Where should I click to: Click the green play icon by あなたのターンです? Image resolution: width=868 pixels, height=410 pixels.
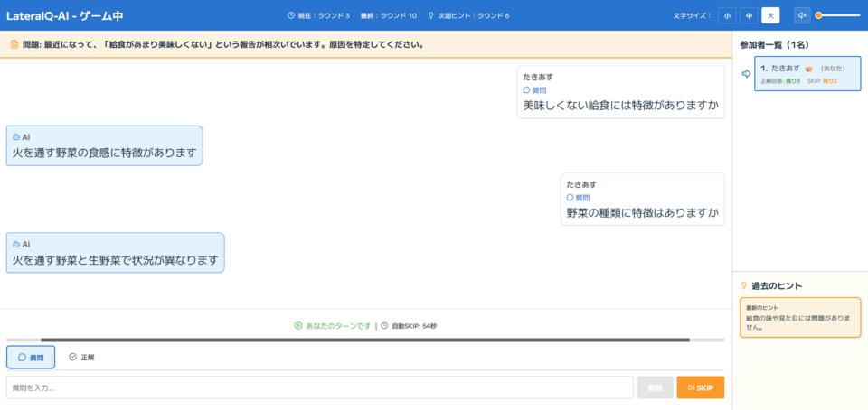pyautogui.click(x=297, y=326)
